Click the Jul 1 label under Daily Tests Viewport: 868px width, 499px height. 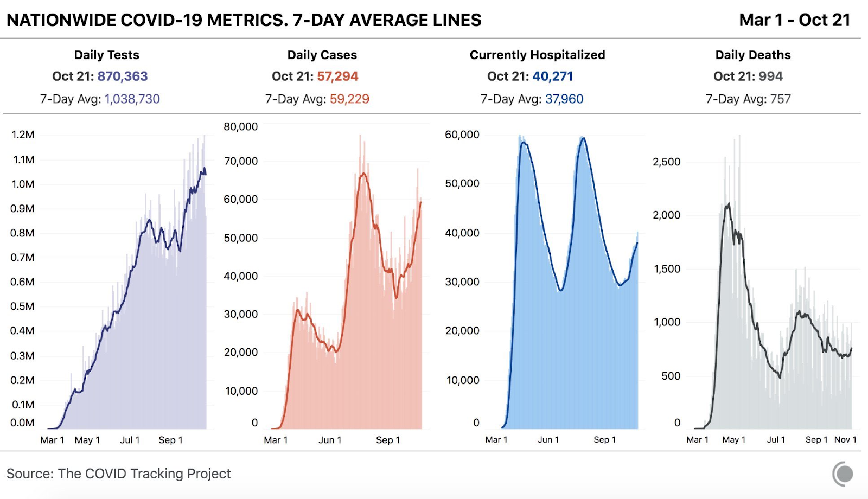click(x=130, y=440)
